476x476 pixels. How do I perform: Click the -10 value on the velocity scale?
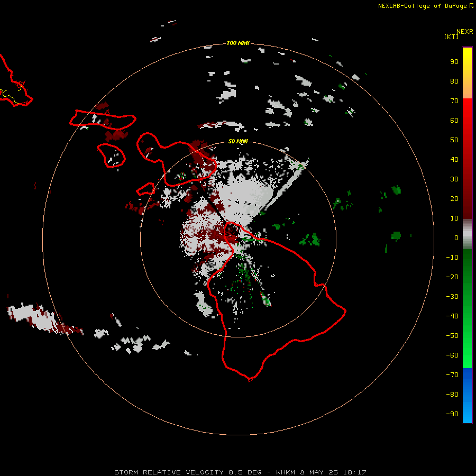(x=452, y=258)
